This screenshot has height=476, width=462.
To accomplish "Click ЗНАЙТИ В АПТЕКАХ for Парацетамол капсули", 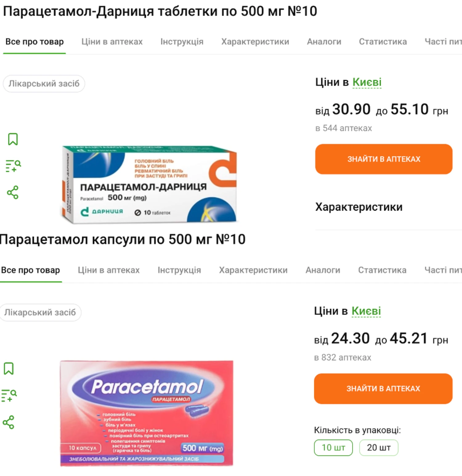I will [x=383, y=389].
